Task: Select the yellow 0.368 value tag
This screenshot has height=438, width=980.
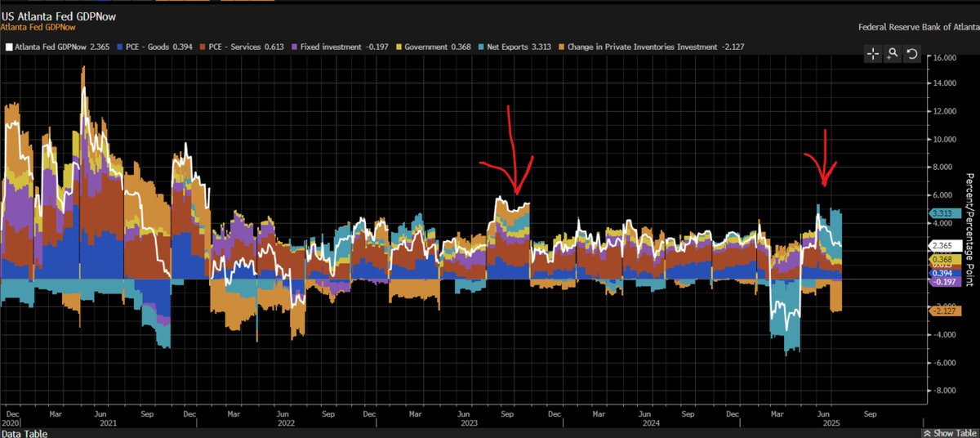Action: [943, 259]
